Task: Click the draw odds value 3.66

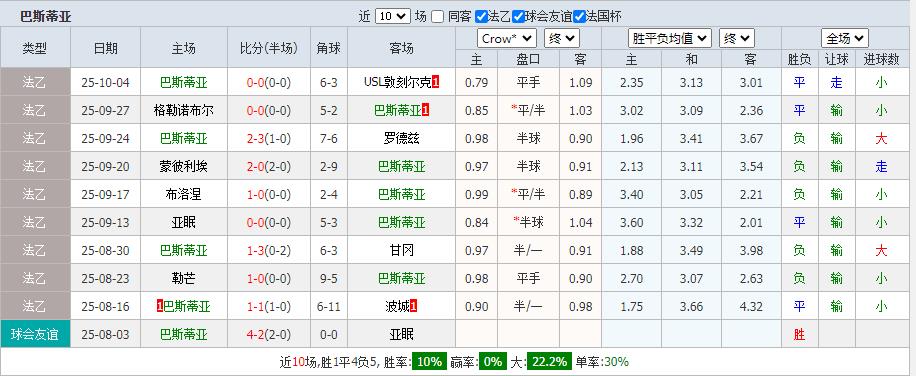Action: click(692, 307)
